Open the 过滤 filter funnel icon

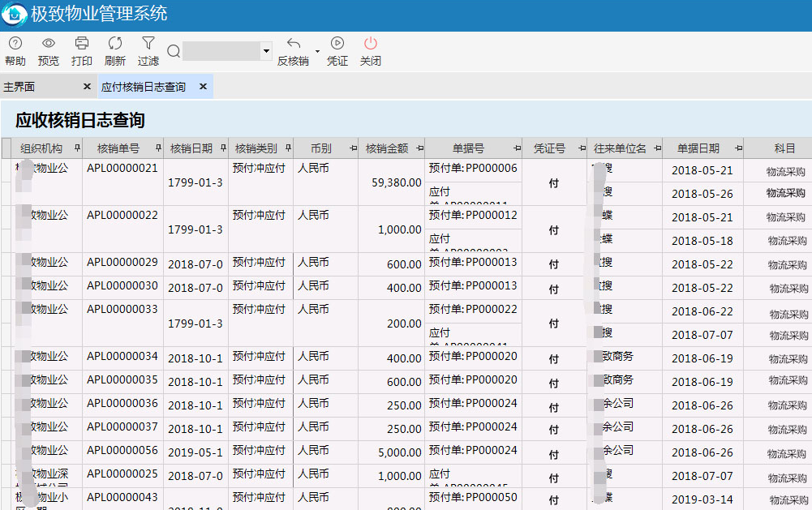[148, 43]
